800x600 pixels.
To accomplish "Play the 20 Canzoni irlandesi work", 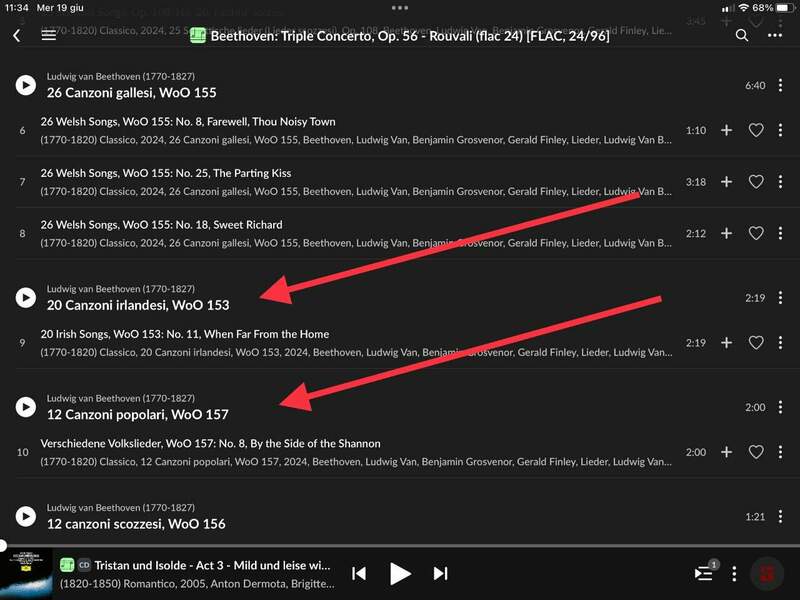I will click(26, 297).
